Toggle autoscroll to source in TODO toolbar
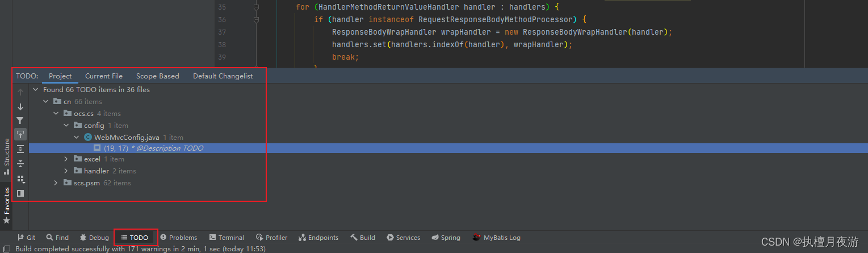 point(20,135)
